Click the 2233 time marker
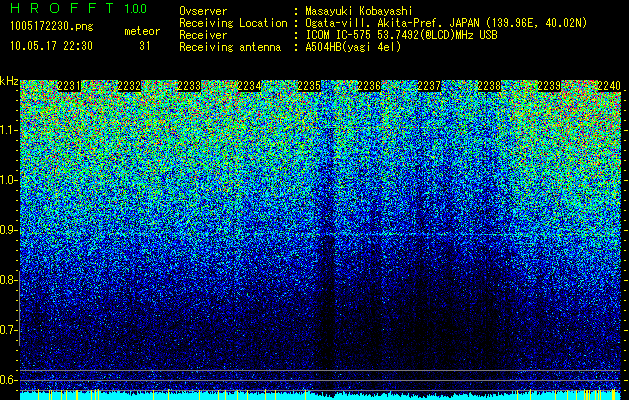Image resolution: width=629 pixels, height=400 pixels. pos(189,86)
